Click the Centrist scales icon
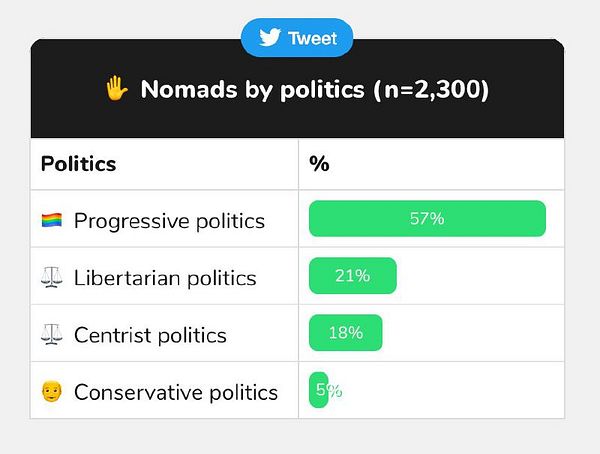The width and height of the screenshot is (600, 454). [x=51, y=334]
